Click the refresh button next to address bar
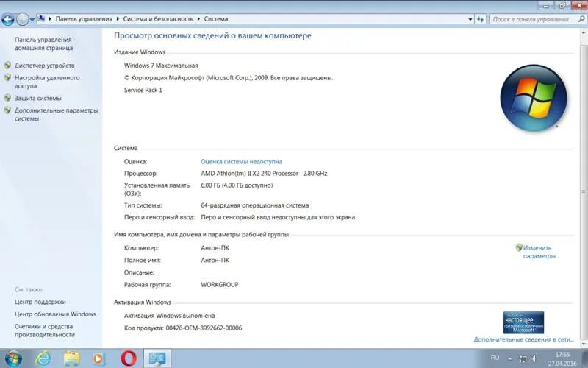 click(481, 19)
